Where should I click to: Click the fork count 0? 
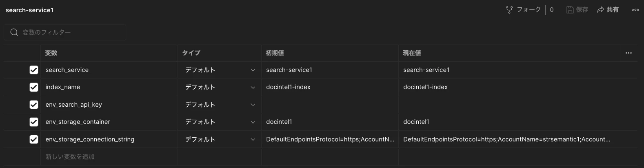552,10
